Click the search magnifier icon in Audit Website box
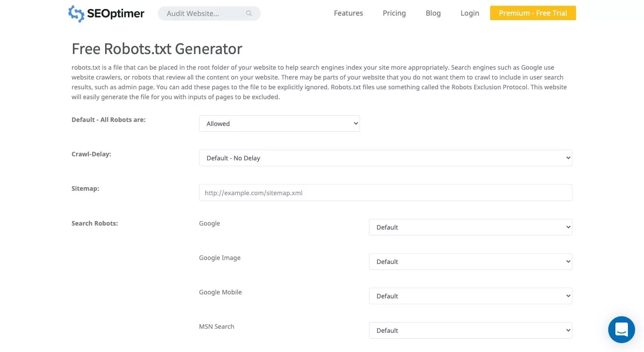The height and width of the screenshot is (352, 644). (249, 13)
